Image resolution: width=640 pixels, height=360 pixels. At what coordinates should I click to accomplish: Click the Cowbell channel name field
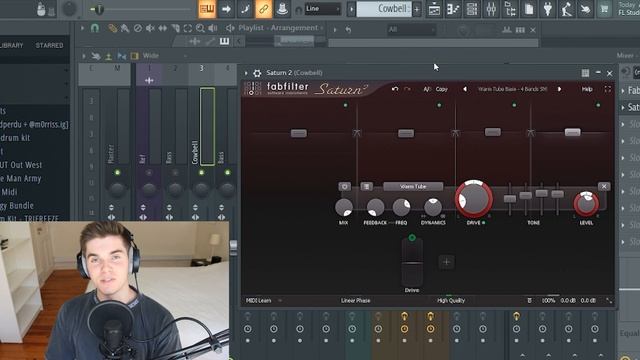384,9
